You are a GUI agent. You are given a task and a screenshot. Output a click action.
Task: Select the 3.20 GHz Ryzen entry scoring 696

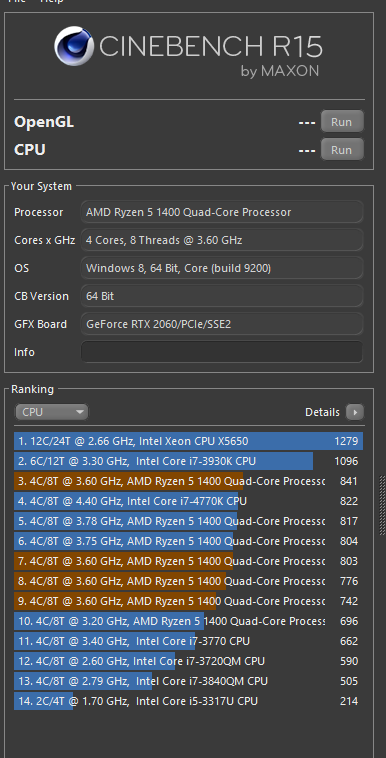189,621
